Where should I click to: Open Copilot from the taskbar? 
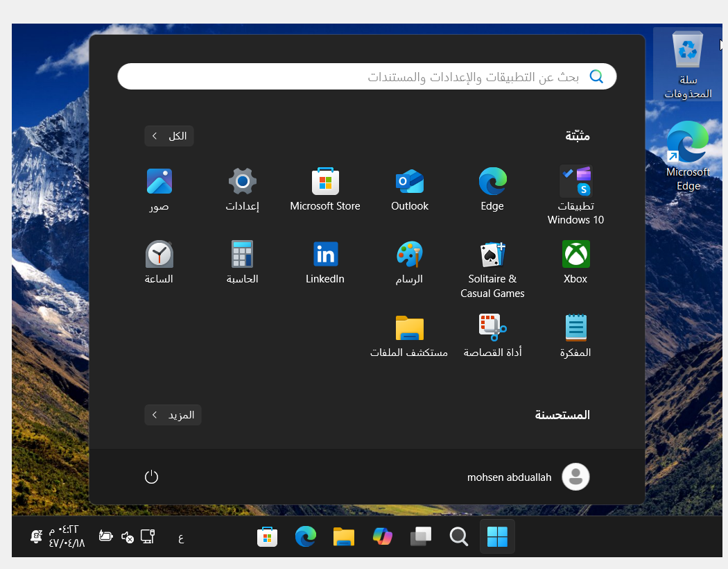click(x=382, y=536)
